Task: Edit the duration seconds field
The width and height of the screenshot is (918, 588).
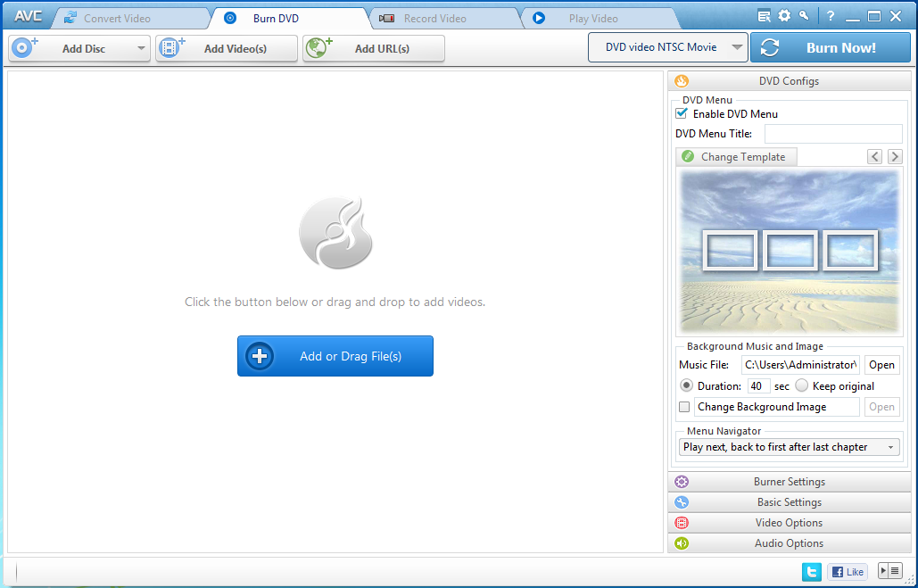Action: click(758, 386)
